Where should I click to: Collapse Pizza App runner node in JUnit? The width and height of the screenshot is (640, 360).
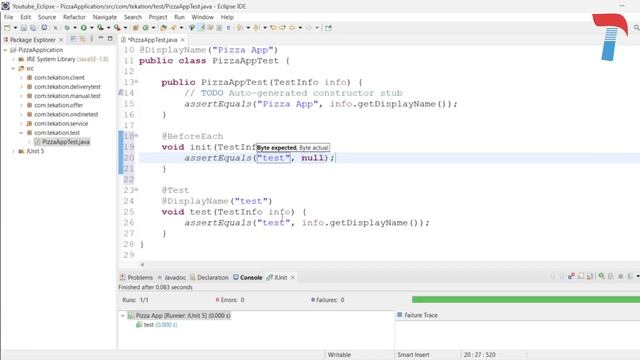(122, 316)
